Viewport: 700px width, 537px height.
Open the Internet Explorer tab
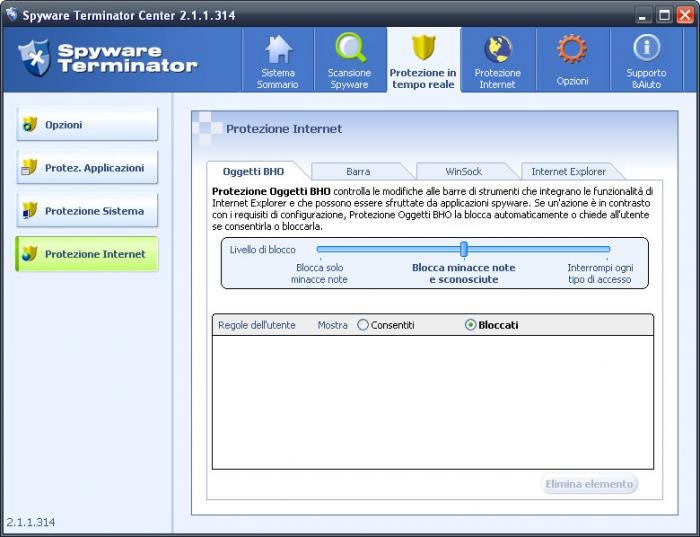coord(568,171)
